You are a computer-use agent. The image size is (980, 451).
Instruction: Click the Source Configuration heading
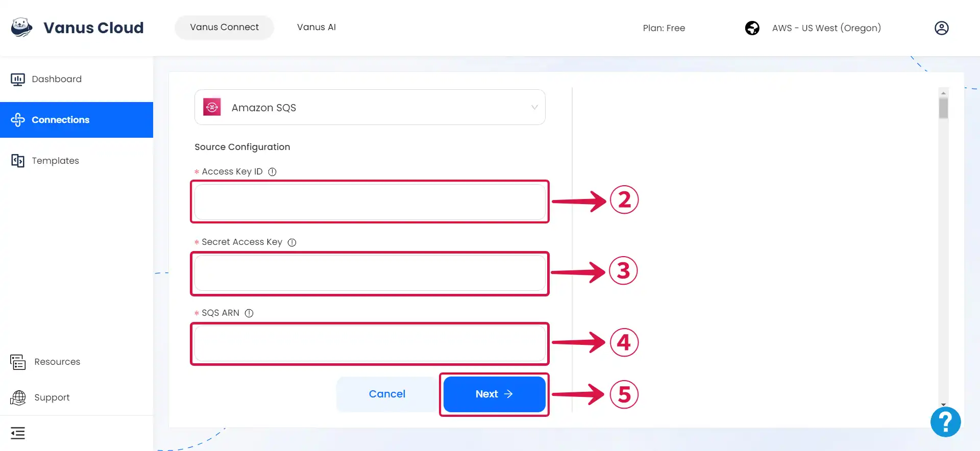click(x=242, y=147)
